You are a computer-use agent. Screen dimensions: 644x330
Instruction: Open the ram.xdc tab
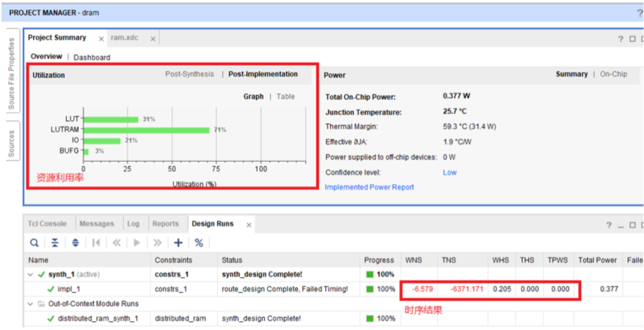pos(124,38)
